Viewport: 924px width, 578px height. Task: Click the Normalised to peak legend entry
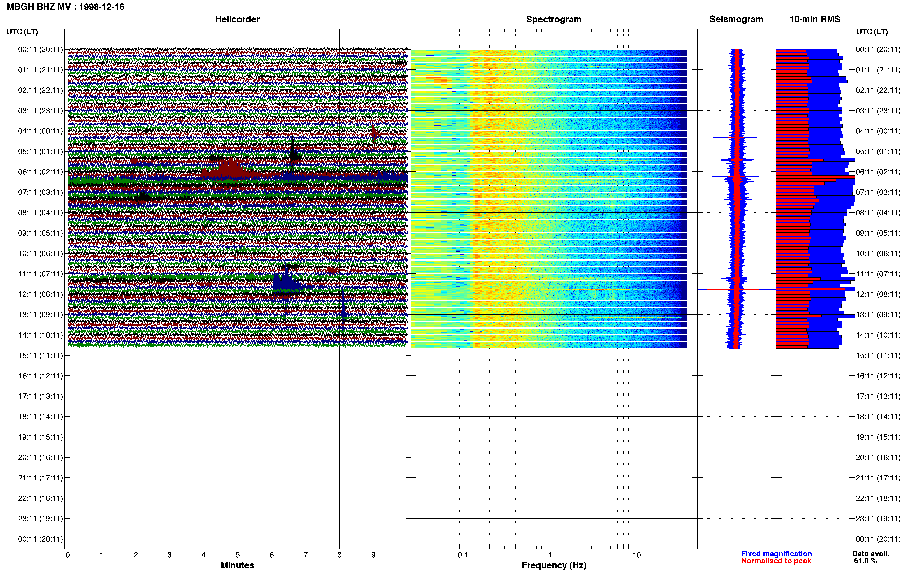tap(776, 561)
